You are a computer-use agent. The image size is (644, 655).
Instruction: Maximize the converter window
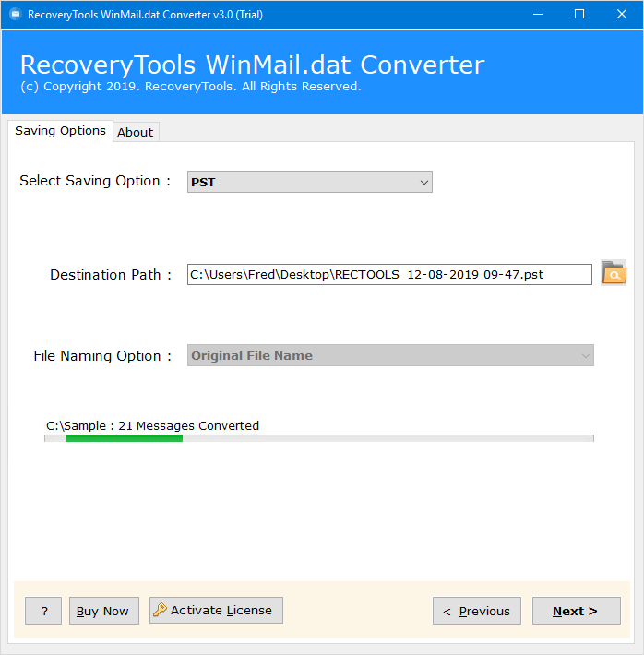(579, 14)
